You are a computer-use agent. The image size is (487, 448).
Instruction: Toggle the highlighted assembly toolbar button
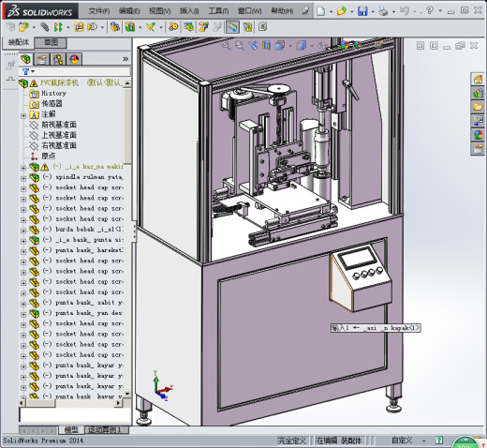[x=232, y=27]
